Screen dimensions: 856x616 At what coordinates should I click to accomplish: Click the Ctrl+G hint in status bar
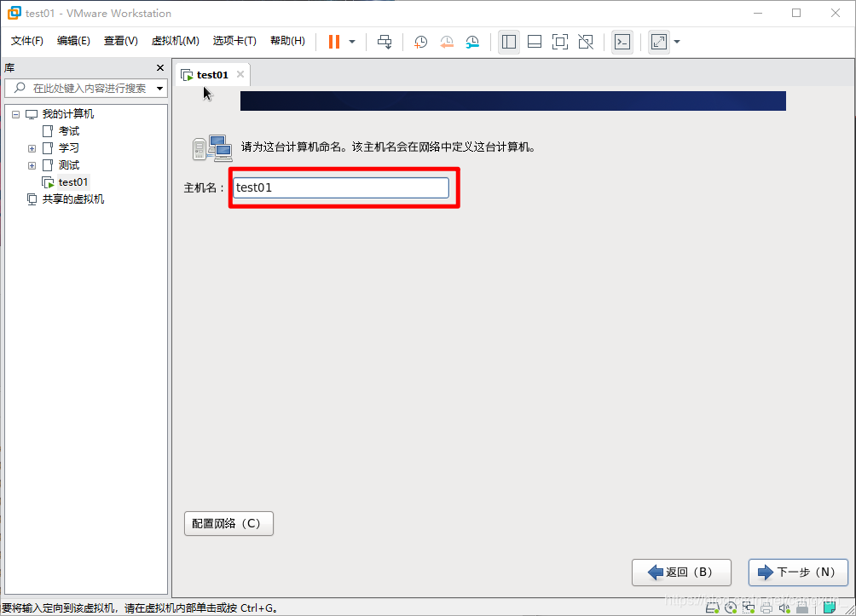pos(259,607)
